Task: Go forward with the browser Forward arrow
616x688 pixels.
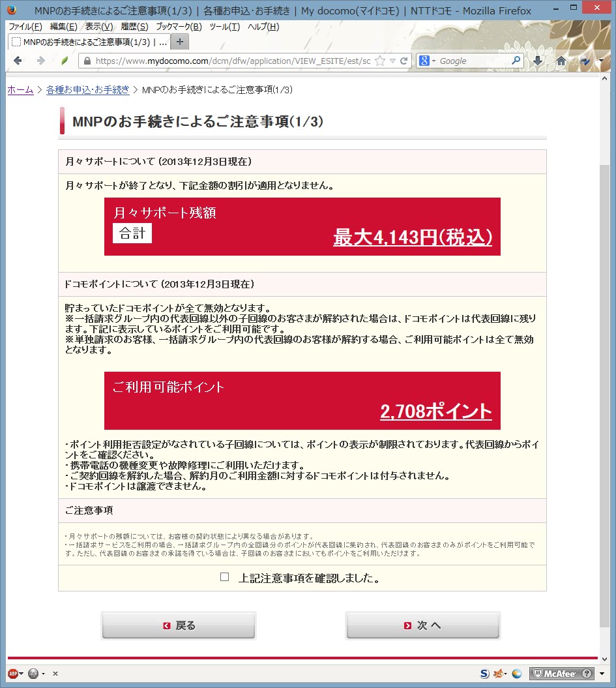Action: [x=41, y=61]
